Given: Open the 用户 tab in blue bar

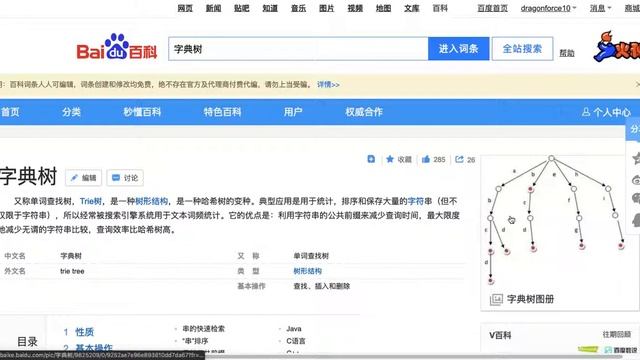Looking at the screenshot, I should (293, 112).
